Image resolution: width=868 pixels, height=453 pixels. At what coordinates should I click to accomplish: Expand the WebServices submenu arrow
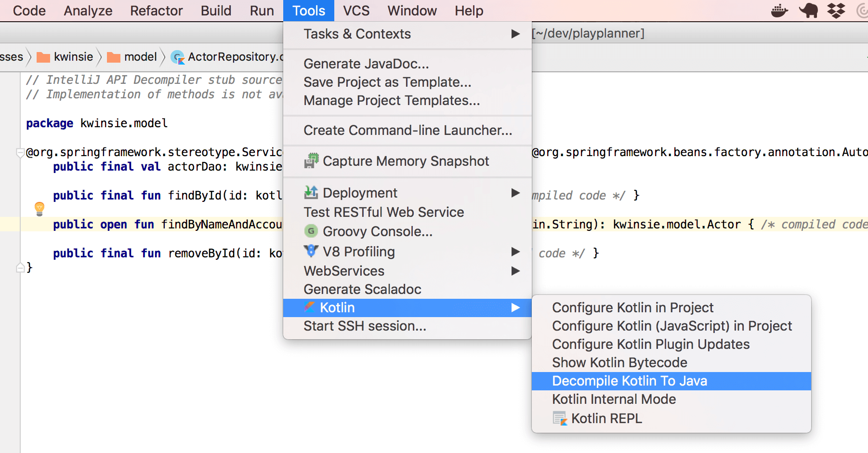(x=515, y=271)
